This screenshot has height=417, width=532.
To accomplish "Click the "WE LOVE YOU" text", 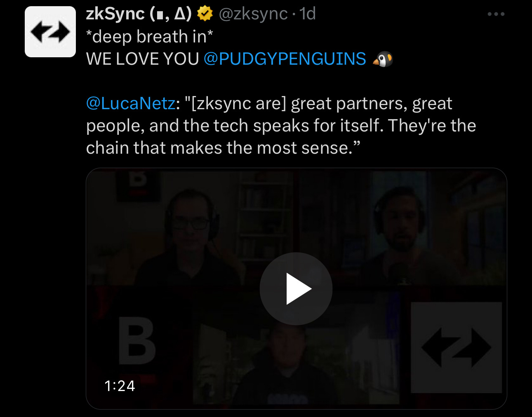I will click(x=143, y=59).
